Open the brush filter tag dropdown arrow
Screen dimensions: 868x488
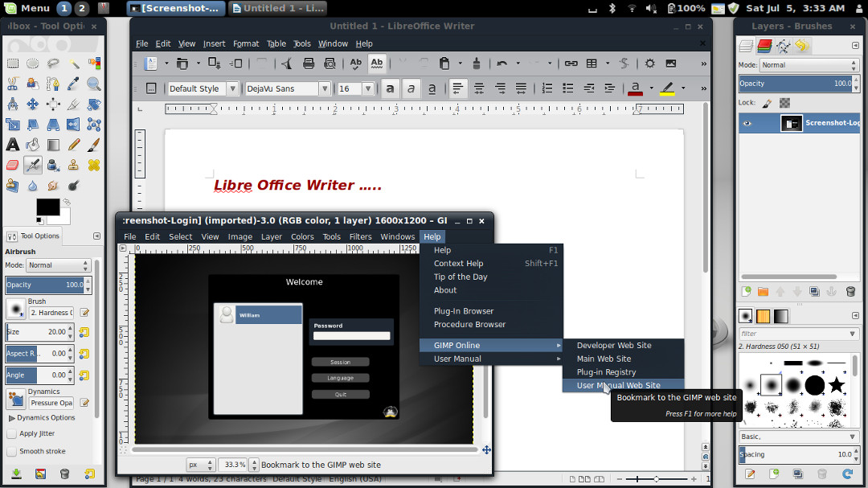point(853,334)
